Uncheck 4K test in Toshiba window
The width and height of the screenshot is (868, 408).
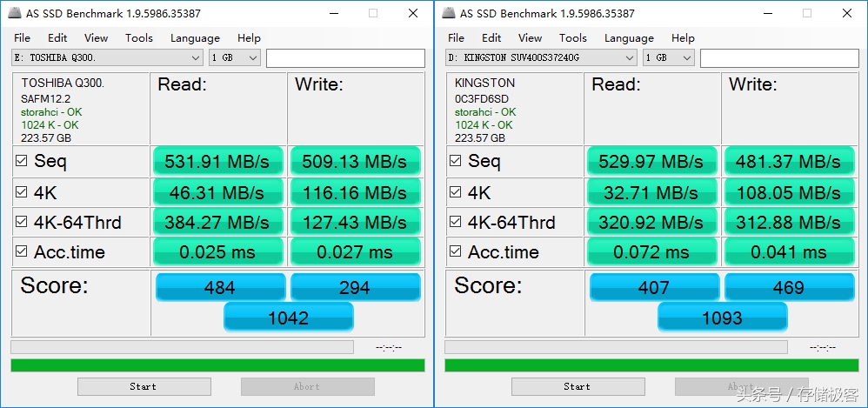(x=21, y=192)
